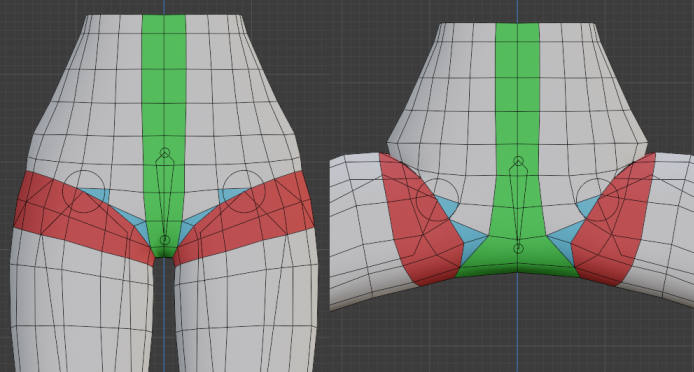The height and width of the screenshot is (372, 694).
Task: Select upper bone joint sphere on split-leg model
Action: point(518,161)
